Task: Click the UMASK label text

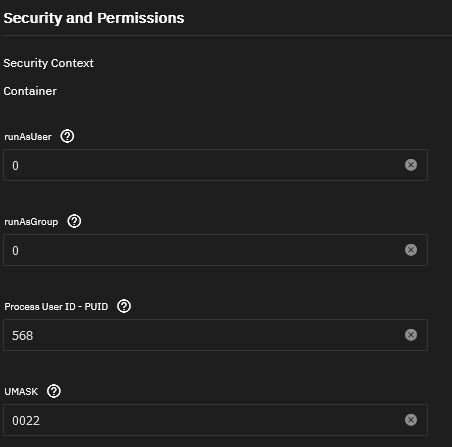Action: coord(21,392)
